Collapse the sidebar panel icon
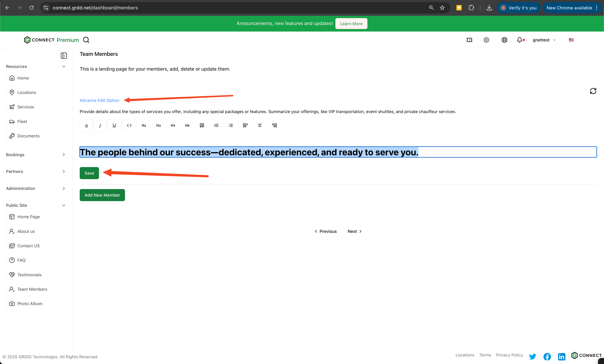Viewport: 604px width, 364px height. tap(64, 56)
